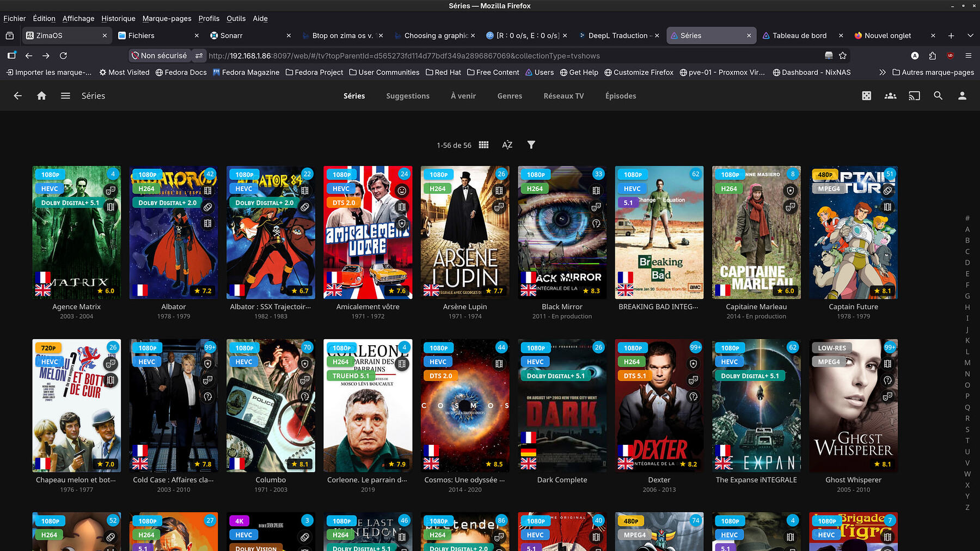Open the Fedora Project bookmark folder
This screenshot has width=980, height=551.
click(x=314, y=72)
